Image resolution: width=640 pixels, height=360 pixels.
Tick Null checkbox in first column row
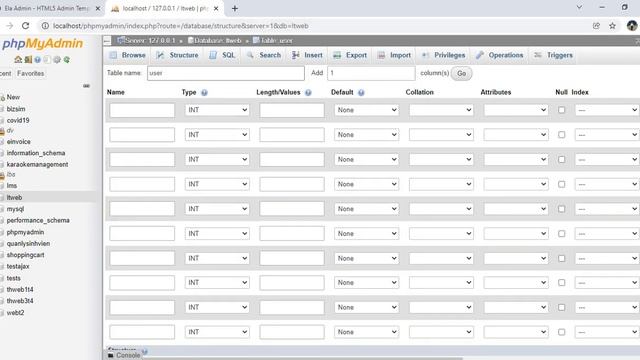tap(562, 110)
